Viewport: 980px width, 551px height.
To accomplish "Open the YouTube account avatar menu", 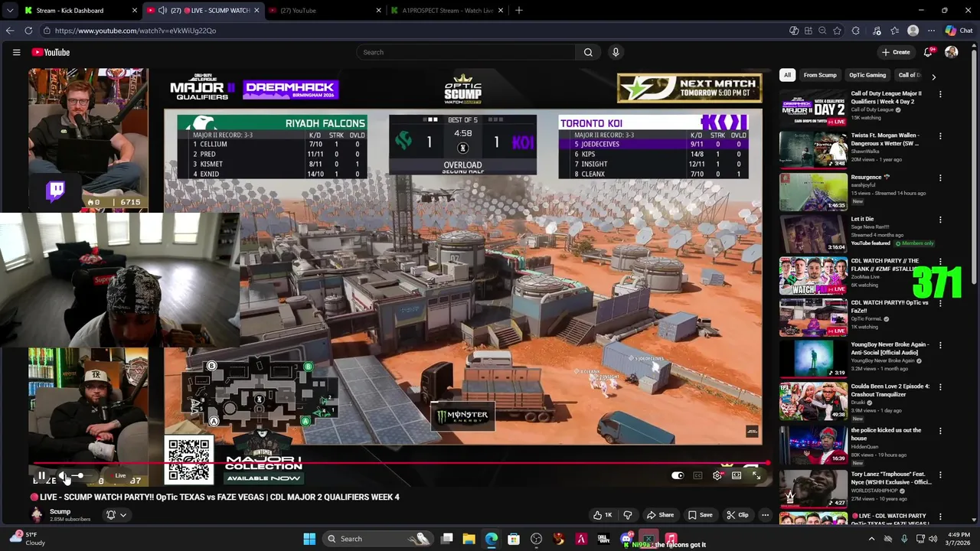I will tap(952, 52).
